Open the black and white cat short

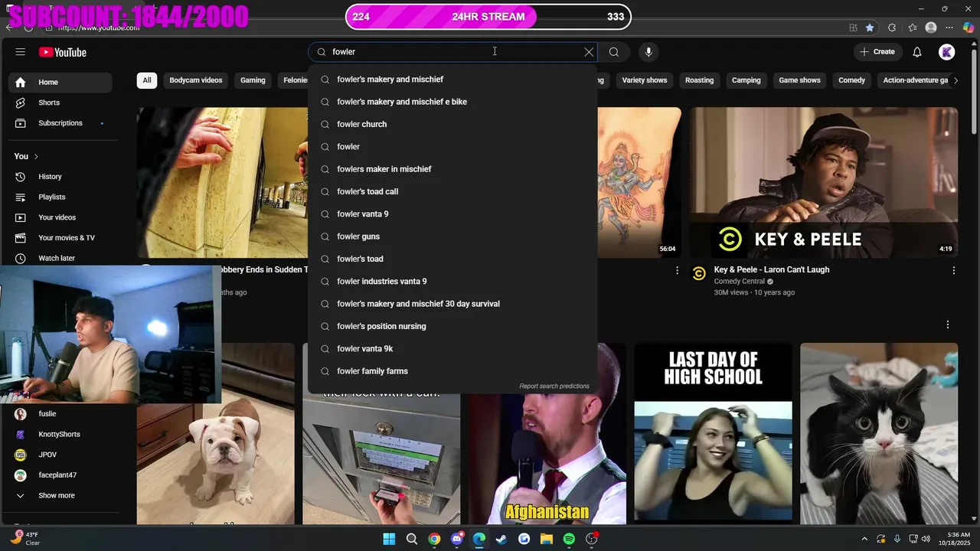(879, 433)
